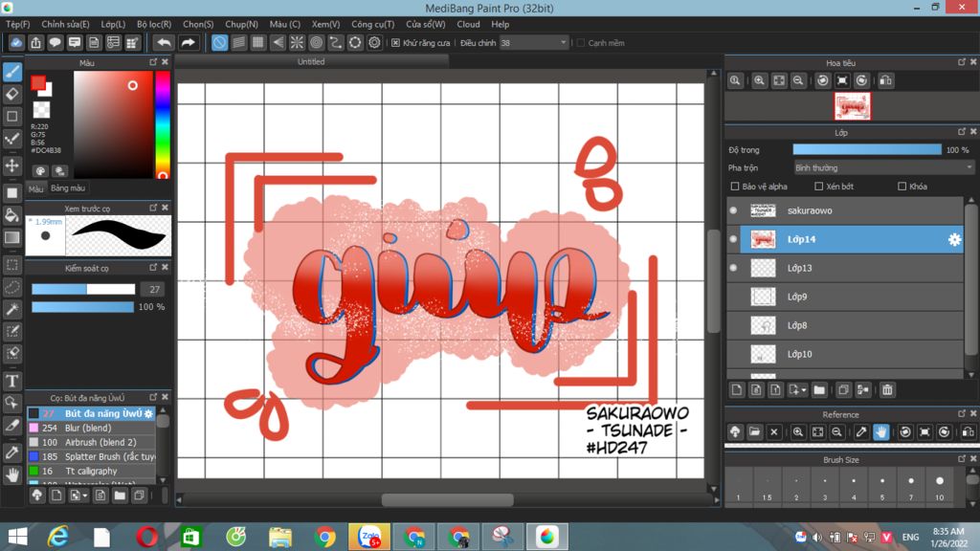The image size is (980, 551).
Task: Open Pha trộn blend mode dropdown
Action: (x=883, y=168)
